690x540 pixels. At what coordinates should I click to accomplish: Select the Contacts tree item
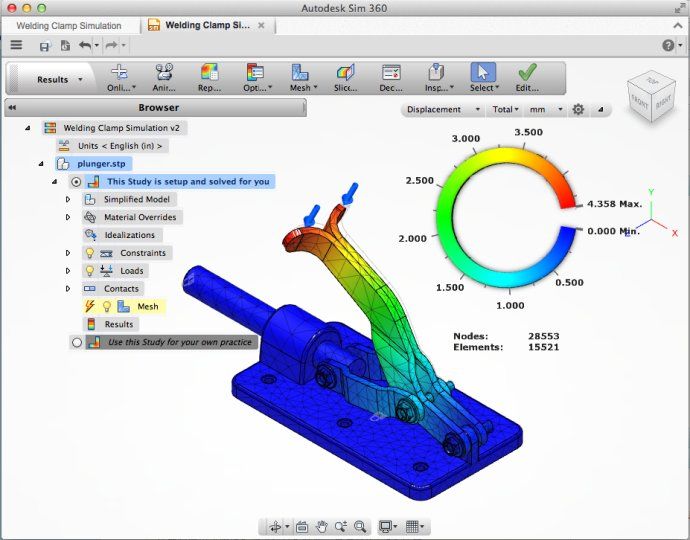pyautogui.click(x=113, y=289)
